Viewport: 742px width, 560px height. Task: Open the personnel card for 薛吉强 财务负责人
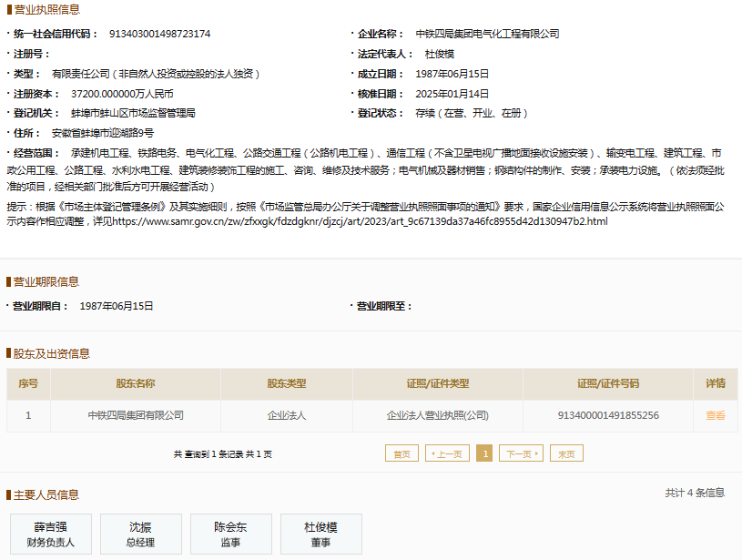[51, 534]
